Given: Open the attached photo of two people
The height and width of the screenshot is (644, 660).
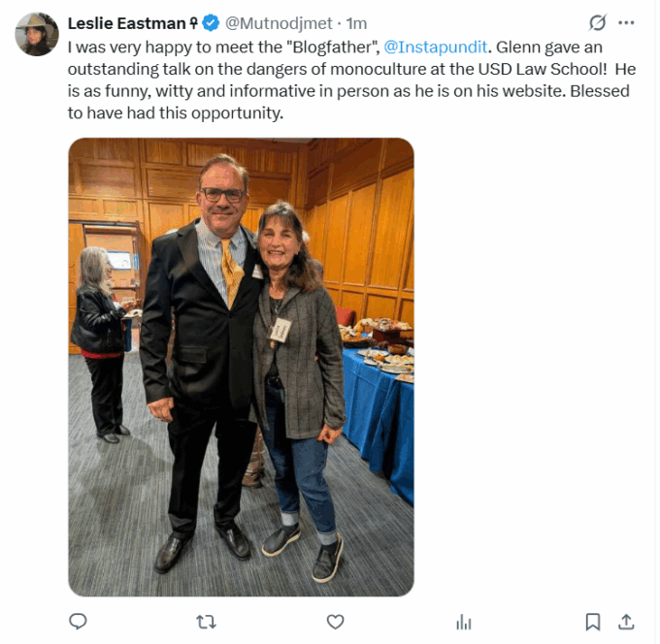Looking at the screenshot, I should 241,367.
